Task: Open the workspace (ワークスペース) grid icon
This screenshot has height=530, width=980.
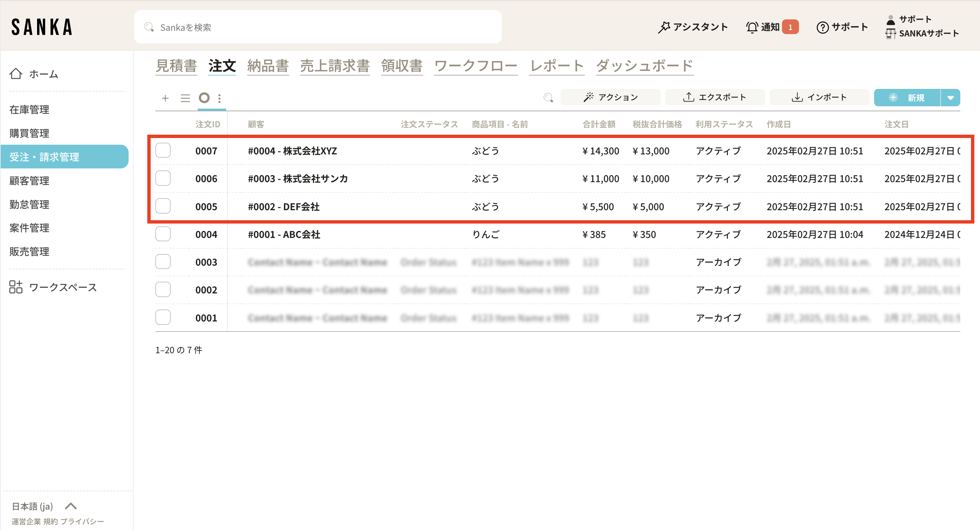Action: [16, 287]
